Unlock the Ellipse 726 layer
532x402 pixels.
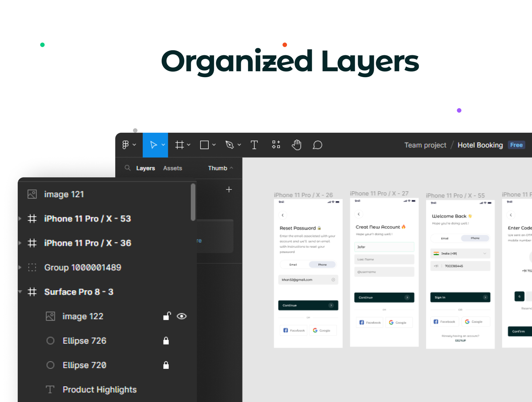coord(166,341)
